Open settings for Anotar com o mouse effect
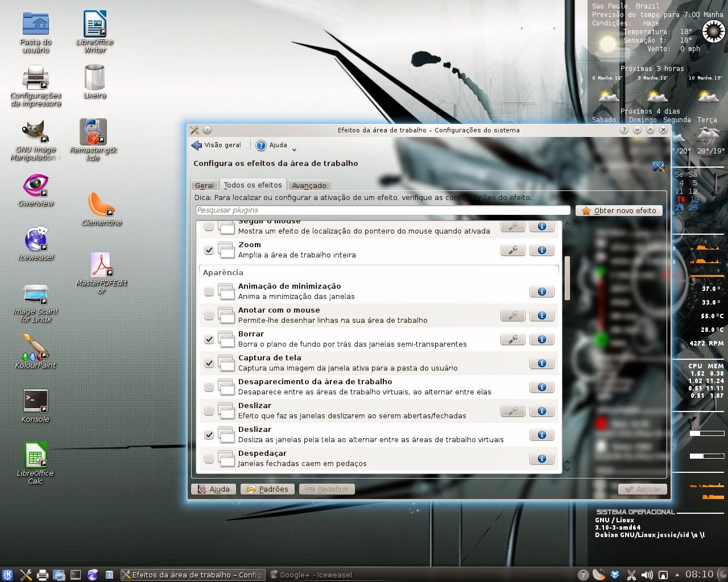Viewport: 728px width, 582px height. (x=512, y=315)
